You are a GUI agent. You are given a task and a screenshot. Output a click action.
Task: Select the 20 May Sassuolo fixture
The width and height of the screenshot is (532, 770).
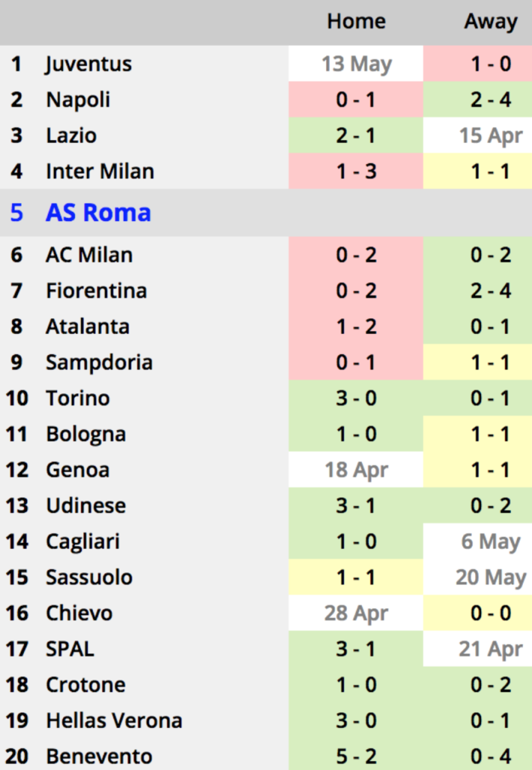coord(478,577)
